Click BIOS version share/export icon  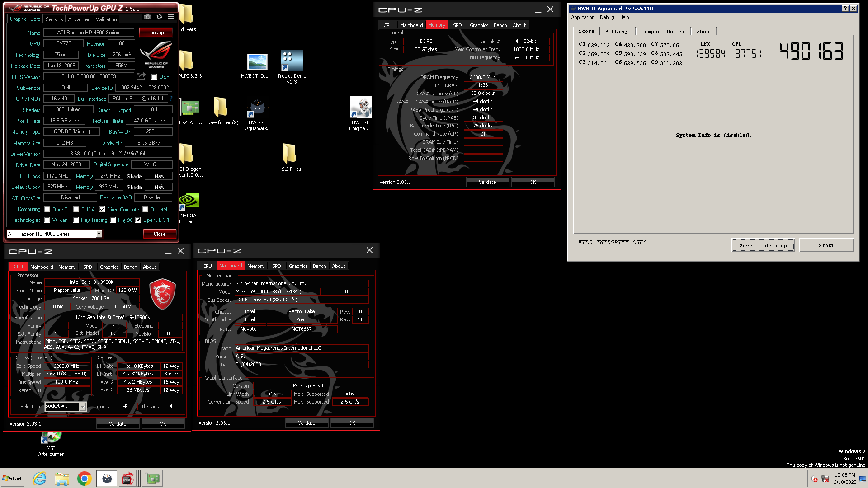[x=142, y=76]
